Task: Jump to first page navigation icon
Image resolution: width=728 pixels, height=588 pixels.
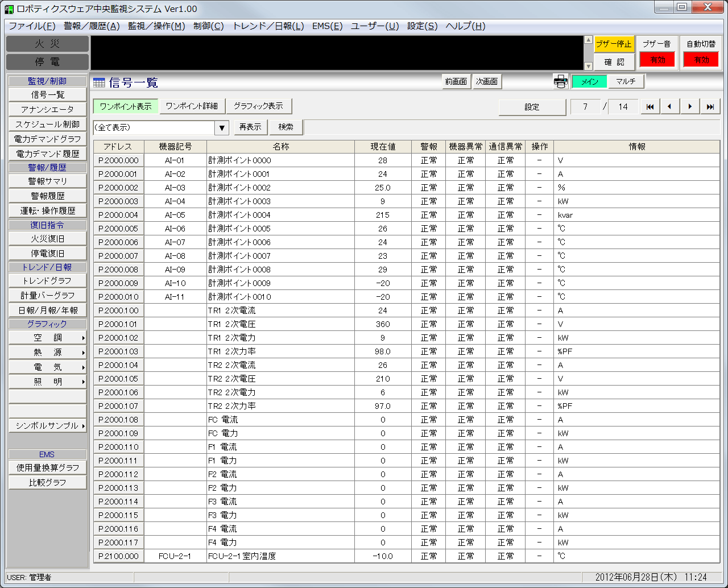Action: pyautogui.click(x=650, y=107)
